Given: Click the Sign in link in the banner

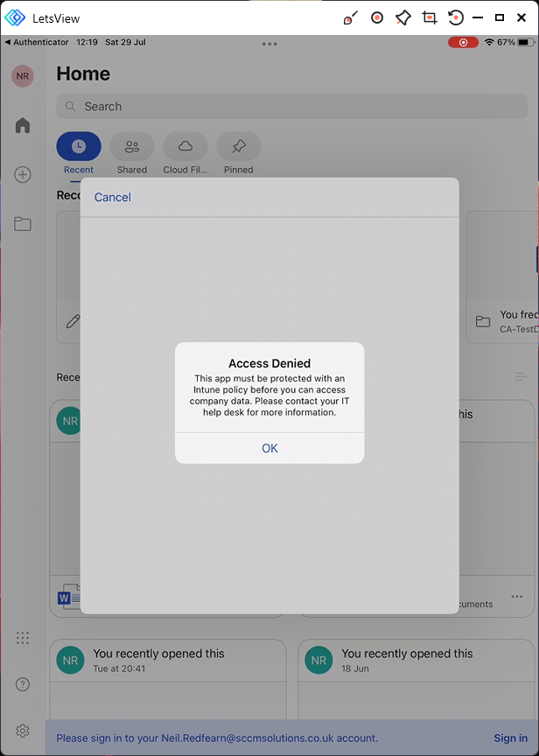Looking at the screenshot, I should [x=510, y=738].
